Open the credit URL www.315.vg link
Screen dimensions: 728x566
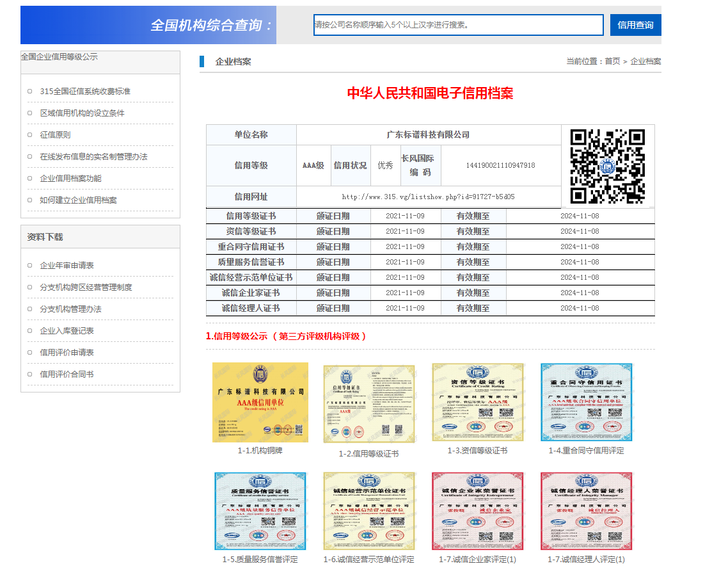pyautogui.click(x=428, y=197)
